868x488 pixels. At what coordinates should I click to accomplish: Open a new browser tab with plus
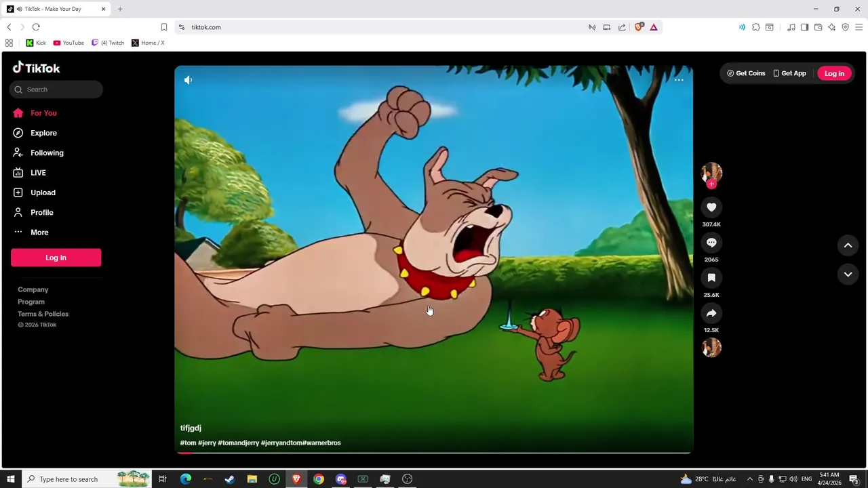point(120,9)
